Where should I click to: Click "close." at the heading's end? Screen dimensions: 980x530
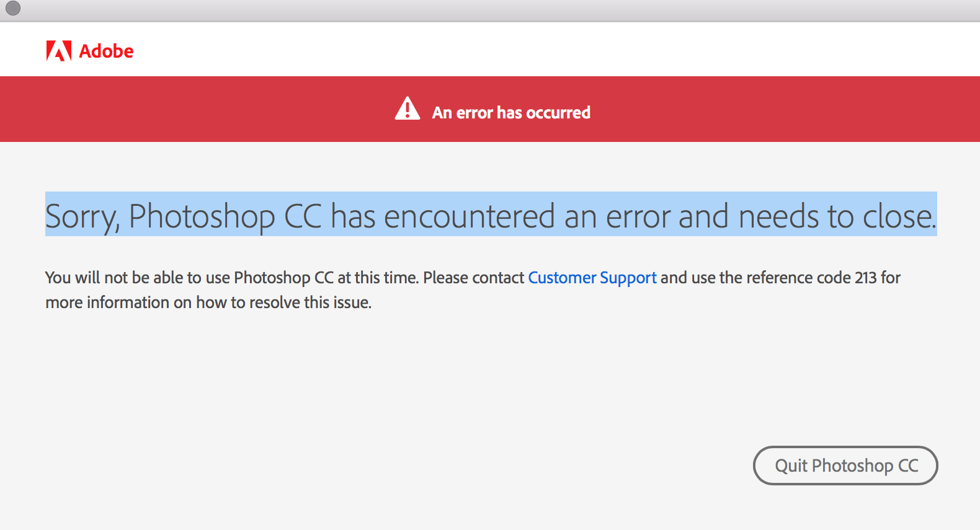[x=899, y=216]
